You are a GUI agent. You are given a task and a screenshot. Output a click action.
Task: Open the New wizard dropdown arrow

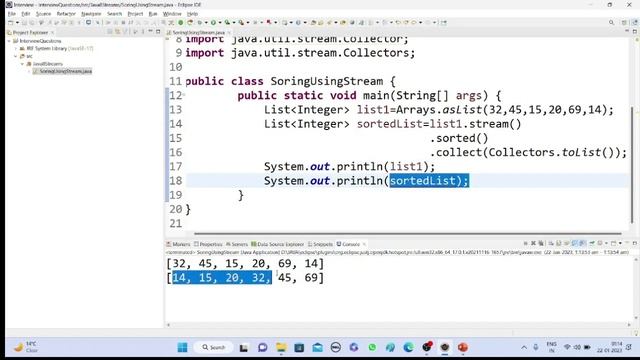pos(17,22)
